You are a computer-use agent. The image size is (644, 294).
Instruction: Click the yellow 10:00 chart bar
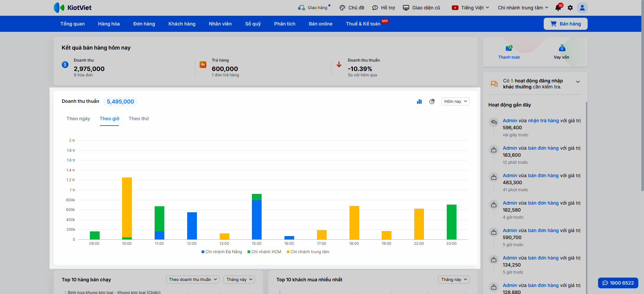point(127,208)
